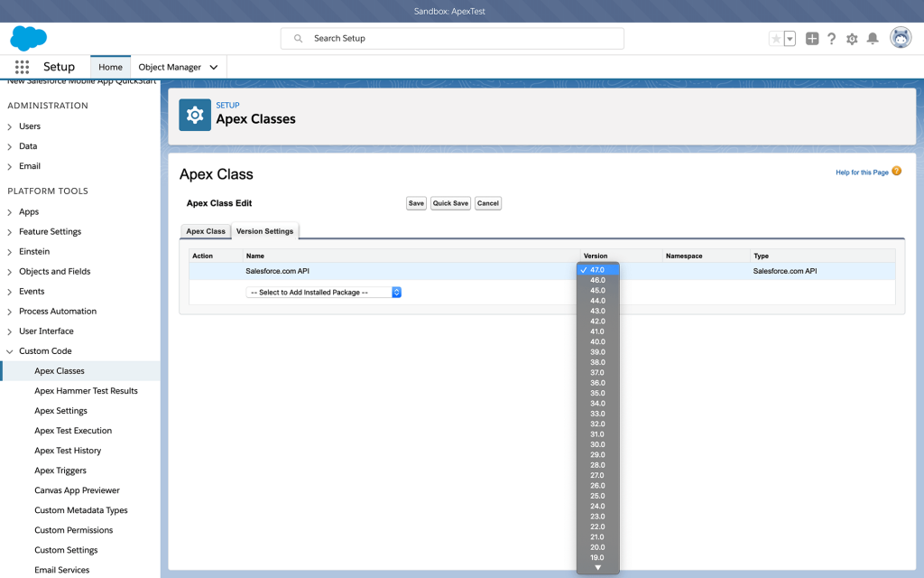
Task: Open the App Launcher grid icon
Action: click(22, 67)
